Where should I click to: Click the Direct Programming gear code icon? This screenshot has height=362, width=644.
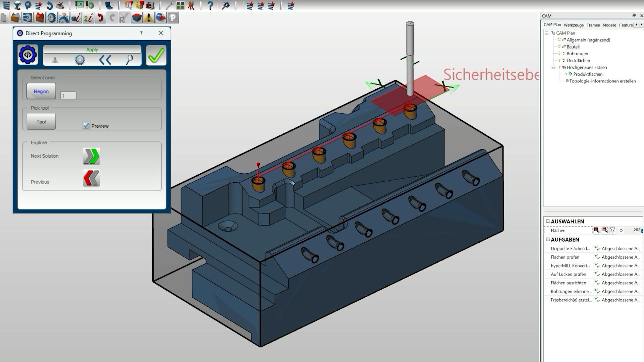click(28, 55)
